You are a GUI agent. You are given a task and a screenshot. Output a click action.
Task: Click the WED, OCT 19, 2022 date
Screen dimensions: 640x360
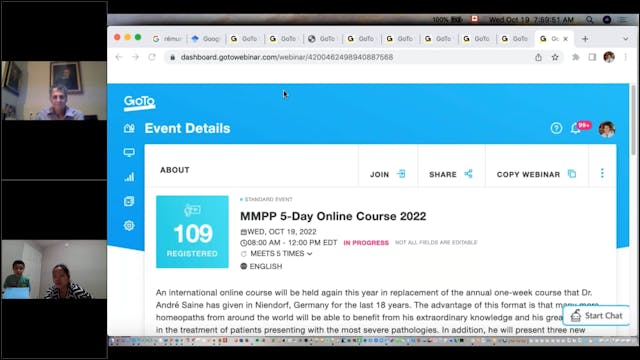(x=282, y=232)
